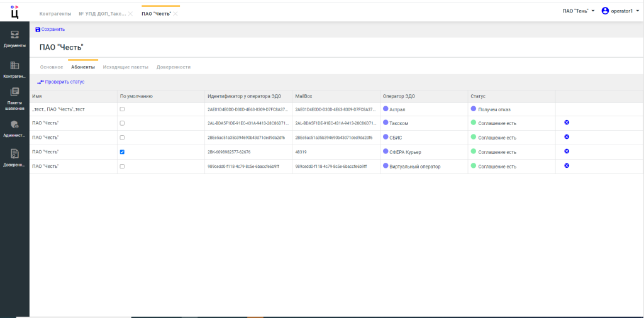Delete the СБИС subscriber row
The width and height of the screenshot is (644, 318).
(567, 136)
